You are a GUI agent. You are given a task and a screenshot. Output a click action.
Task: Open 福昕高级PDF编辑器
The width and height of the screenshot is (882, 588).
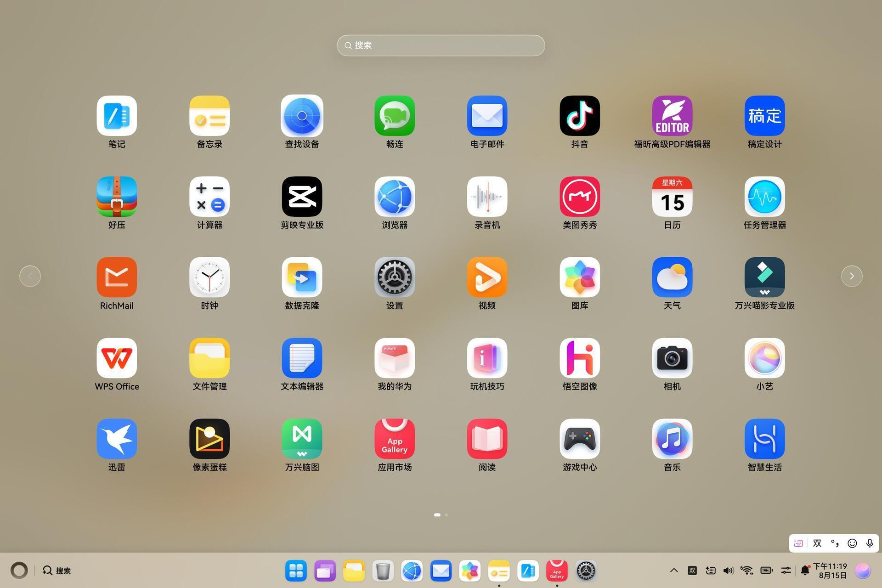pos(672,116)
